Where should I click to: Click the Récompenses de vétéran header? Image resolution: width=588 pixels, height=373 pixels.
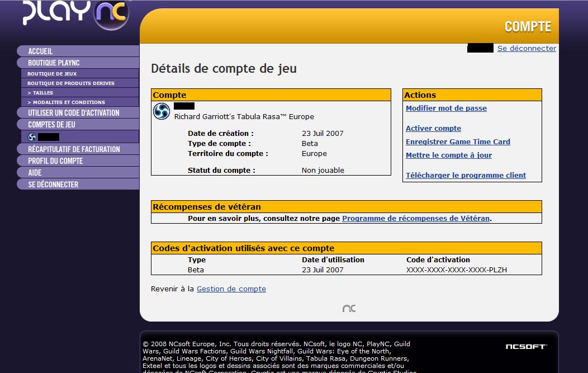[x=347, y=207]
